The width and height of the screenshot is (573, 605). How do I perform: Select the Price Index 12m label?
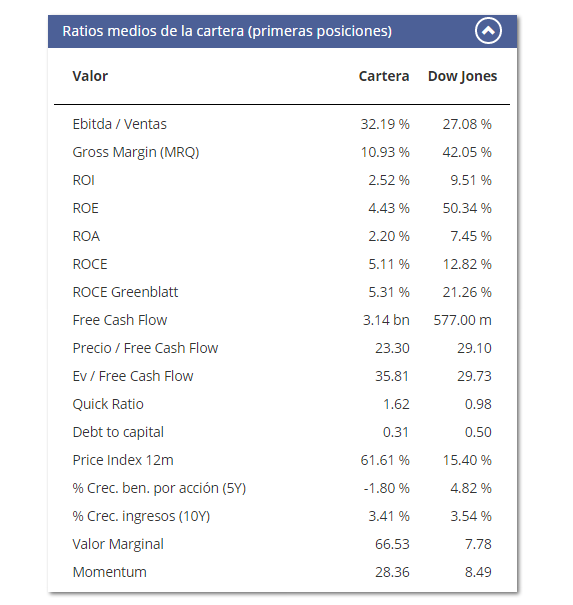(x=123, y=460)
